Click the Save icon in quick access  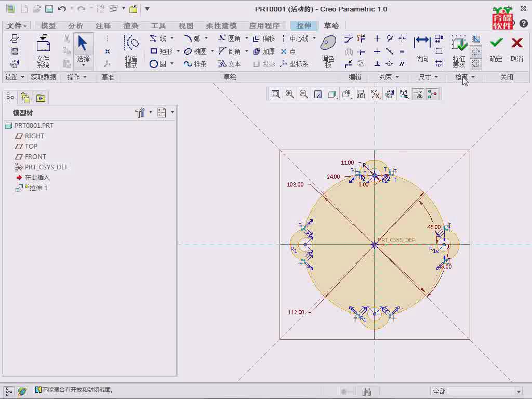[49, 9]
